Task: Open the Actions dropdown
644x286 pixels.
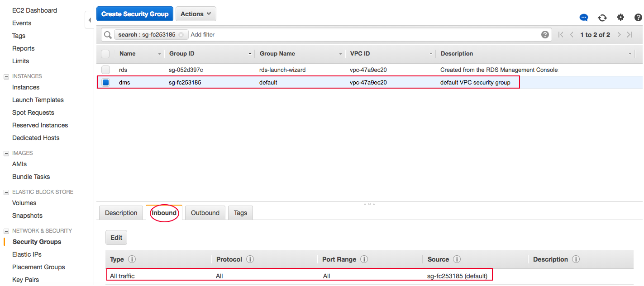Action: click(196, 14)
